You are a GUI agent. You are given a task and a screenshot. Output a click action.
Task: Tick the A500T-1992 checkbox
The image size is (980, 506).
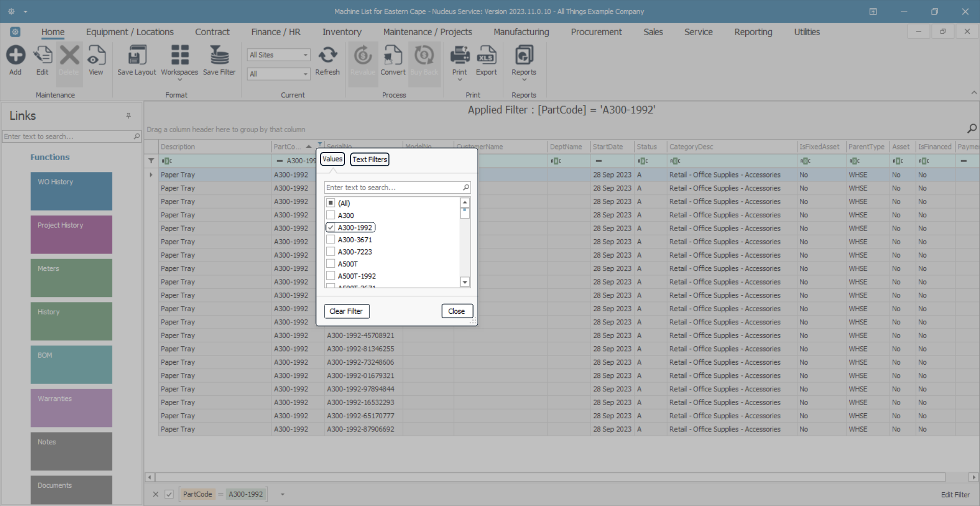click(331, 276)
